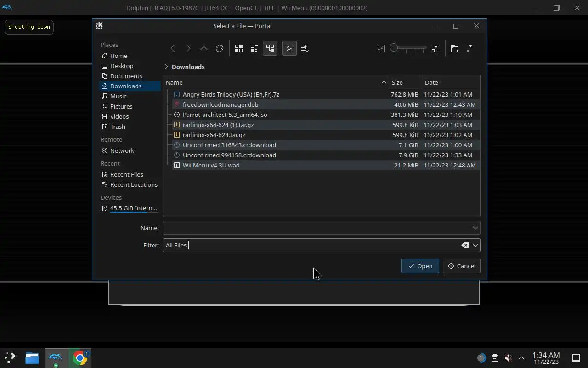The height and width of the screenshot is (368, 588).
Task: Open the KDE window menu icon in dialog title bar
Action: [99, 26]
